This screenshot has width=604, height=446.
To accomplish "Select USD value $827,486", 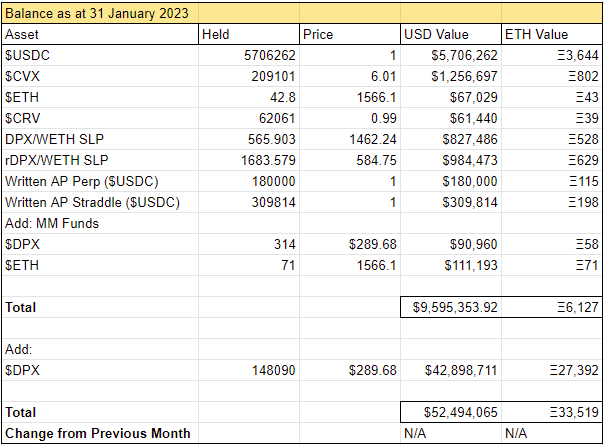I will point(470,139).
